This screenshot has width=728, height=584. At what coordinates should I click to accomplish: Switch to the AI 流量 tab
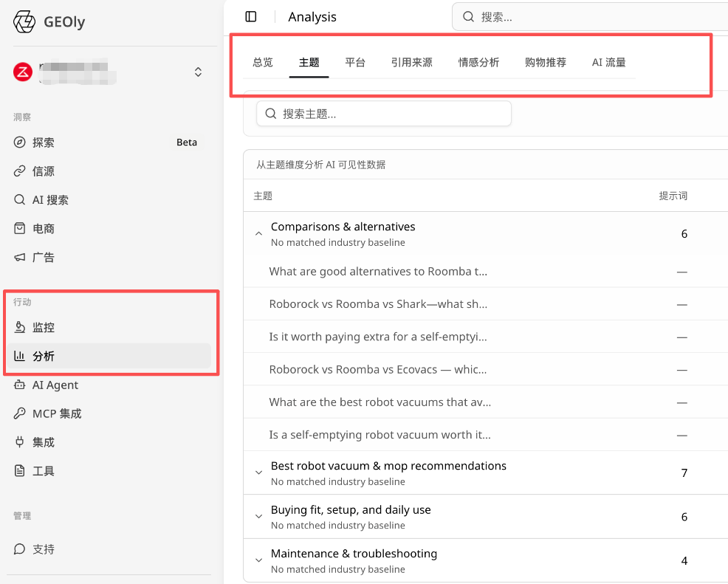coord(608,62)
